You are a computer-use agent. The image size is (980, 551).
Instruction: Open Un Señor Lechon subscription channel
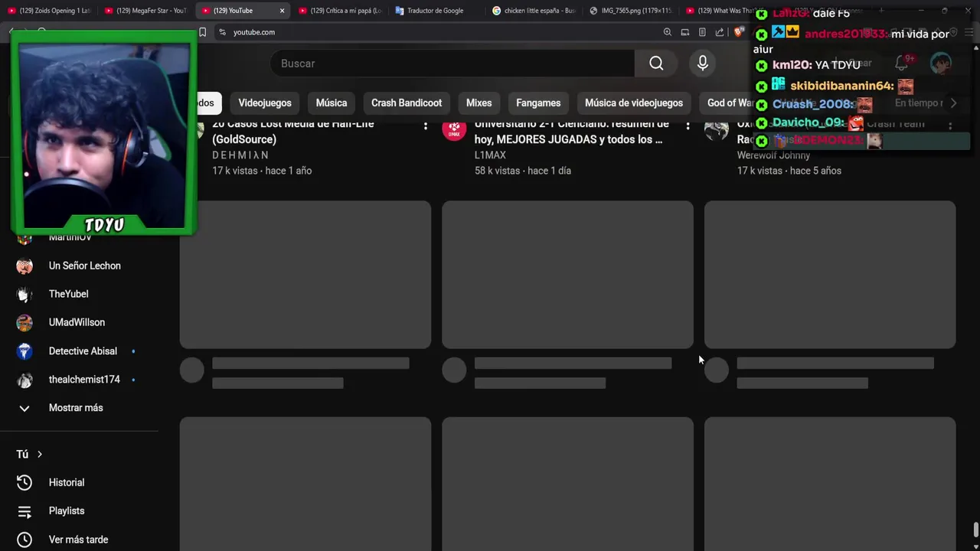[83, 266]
